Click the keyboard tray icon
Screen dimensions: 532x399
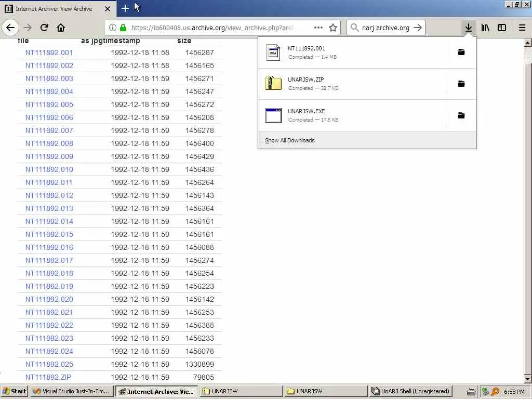coord(471,392)
